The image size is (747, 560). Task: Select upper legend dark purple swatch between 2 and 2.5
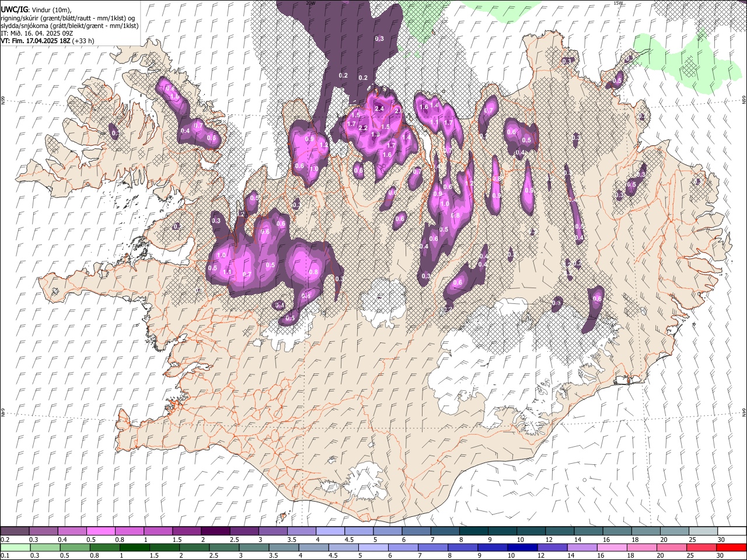pyautogui.click(x=215, y=531)
